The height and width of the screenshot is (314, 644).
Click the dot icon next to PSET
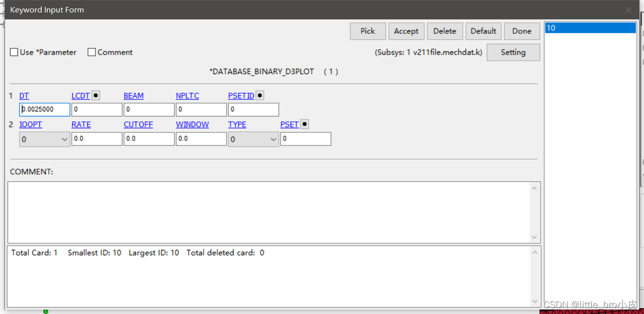click(304, 124)
